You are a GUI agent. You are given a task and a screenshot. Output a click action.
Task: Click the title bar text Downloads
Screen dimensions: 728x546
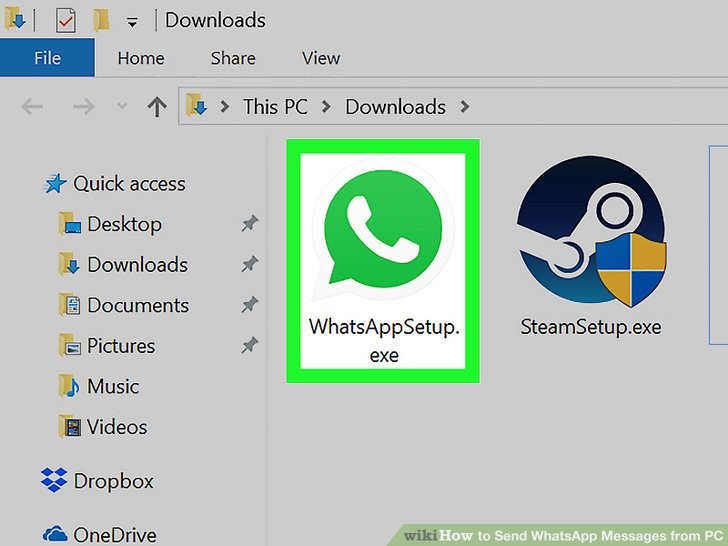click(x=215, y=20)
